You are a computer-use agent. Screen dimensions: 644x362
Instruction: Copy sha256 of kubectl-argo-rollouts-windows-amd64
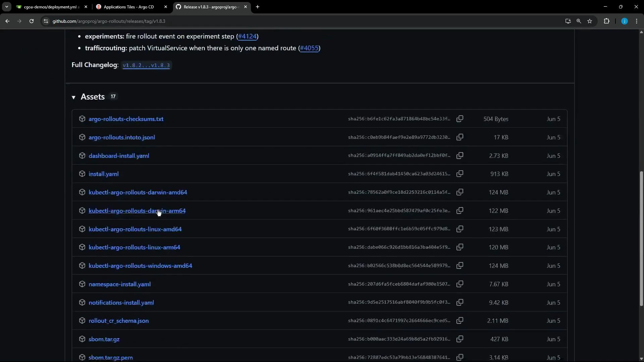pyautogui.click(x=460, y=265)
